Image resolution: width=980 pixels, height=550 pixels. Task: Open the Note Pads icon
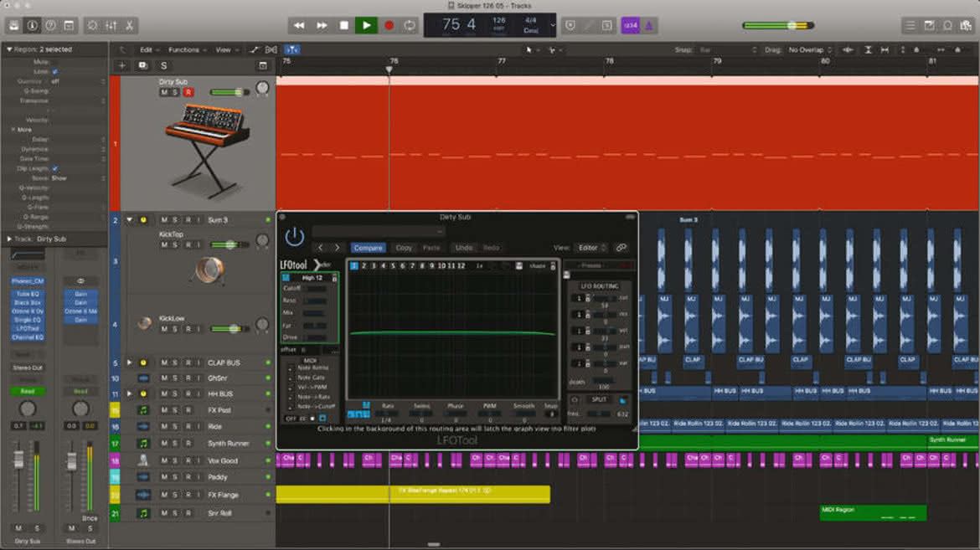click(930, 26)
